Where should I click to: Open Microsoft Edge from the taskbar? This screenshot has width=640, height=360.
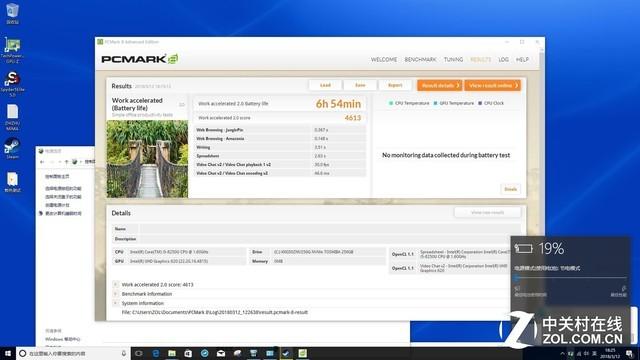156,353
